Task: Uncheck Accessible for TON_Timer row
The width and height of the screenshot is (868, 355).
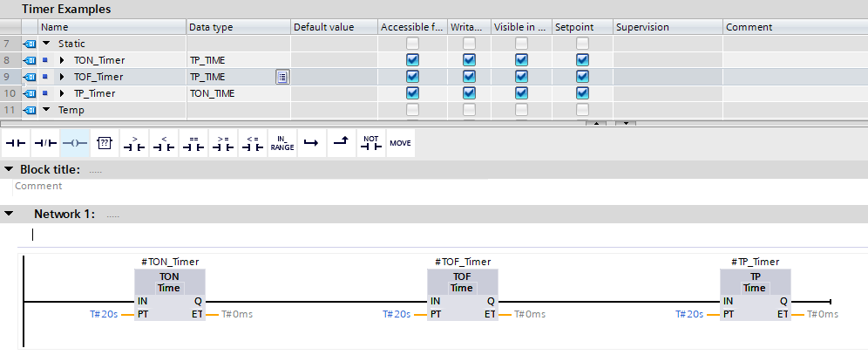Action: pyautogui.click(x=412, y=60)
